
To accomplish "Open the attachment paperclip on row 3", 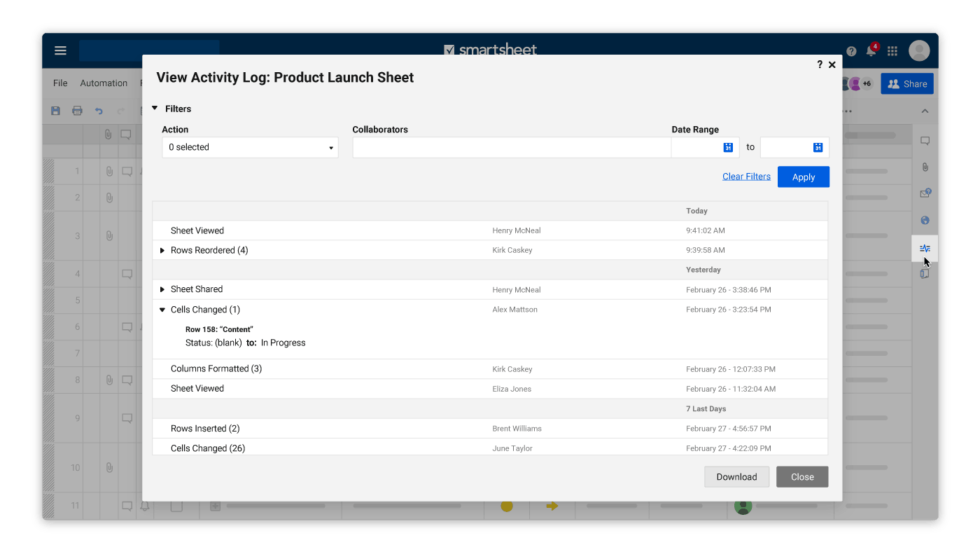I will [x=109, y=236].
